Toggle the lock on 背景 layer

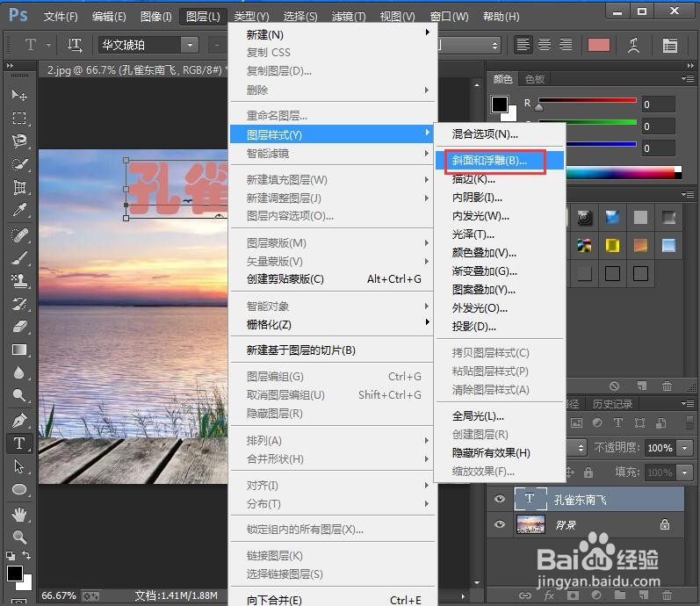click(x=665, y=524)
